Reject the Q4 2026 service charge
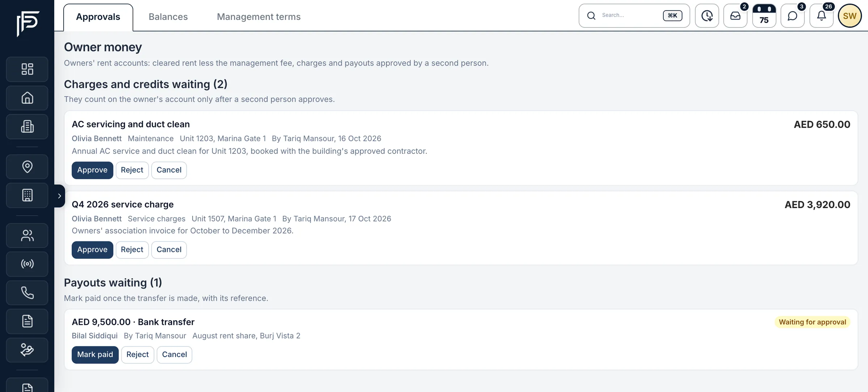This screenshot has width=868, height=392. 132,250
